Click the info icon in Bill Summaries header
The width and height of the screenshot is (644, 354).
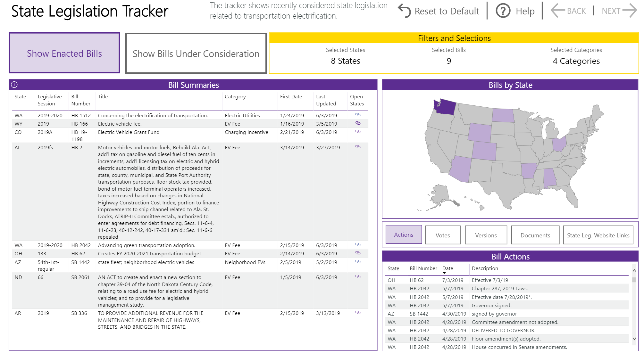pos(14,85)
